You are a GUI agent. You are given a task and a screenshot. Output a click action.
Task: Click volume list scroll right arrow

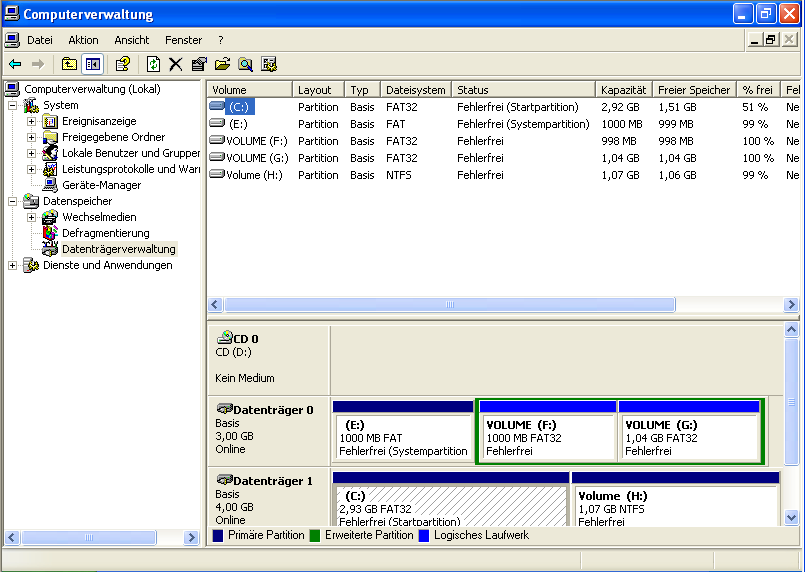791,304
